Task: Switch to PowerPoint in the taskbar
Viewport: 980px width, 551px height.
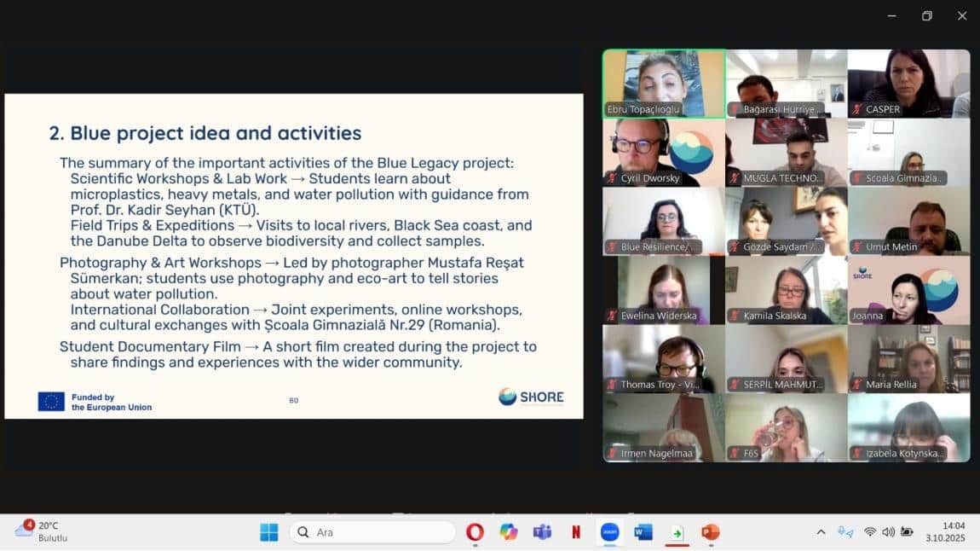Action: click(x=711, y=532)
